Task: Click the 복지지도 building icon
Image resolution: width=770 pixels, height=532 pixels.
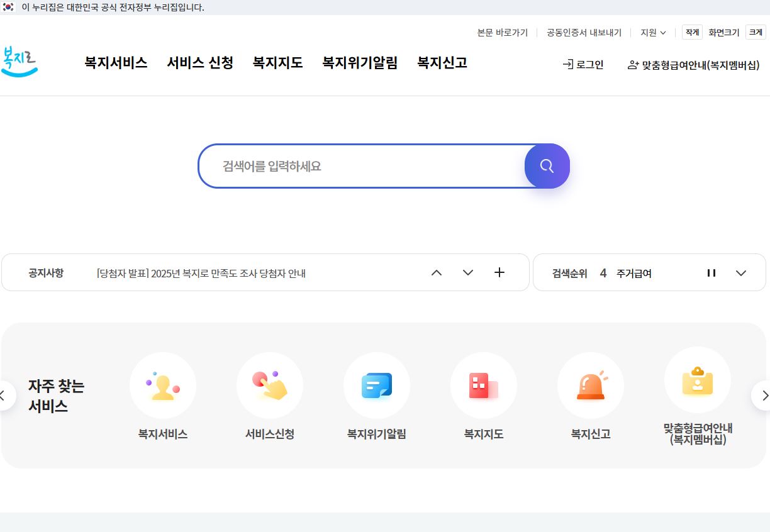Action: pos(483,385)
